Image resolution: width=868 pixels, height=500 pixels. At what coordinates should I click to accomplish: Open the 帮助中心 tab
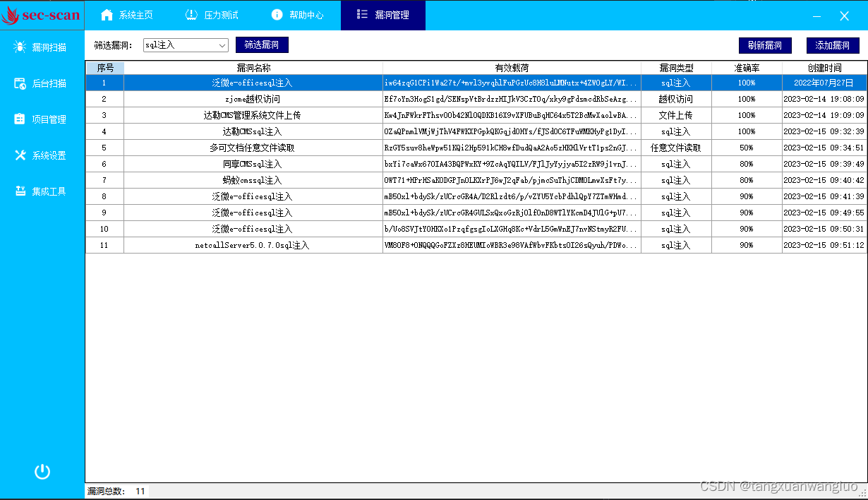298,15
